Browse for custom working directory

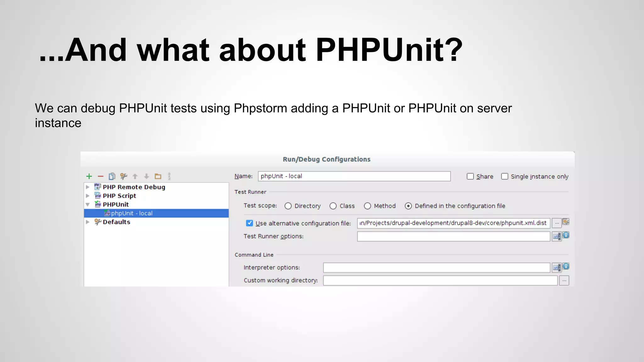coord(564,280)
